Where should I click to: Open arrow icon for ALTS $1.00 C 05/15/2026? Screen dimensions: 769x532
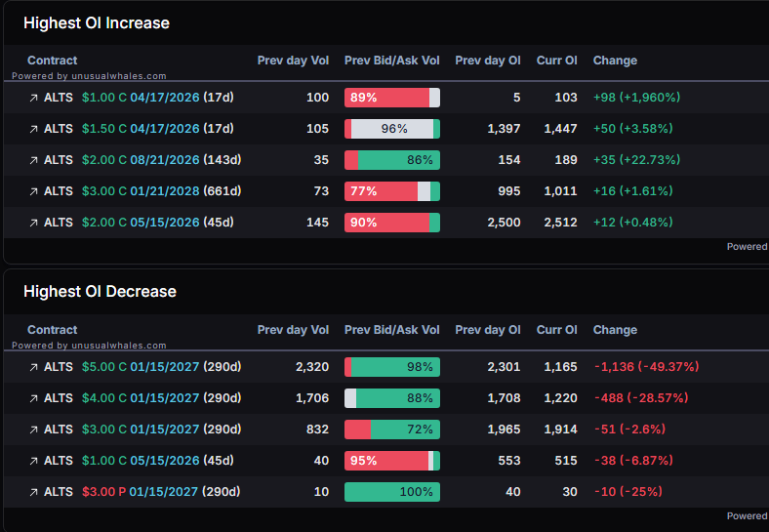click(33, 462)
